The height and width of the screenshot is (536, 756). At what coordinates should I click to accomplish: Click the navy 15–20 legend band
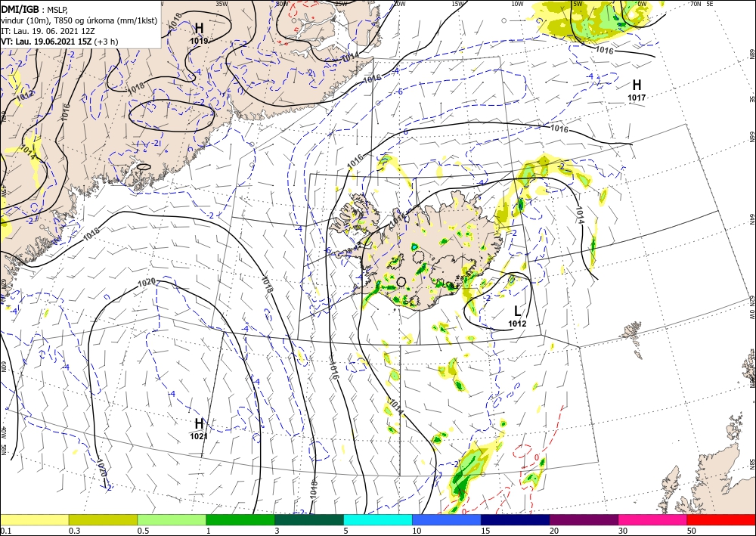[x=516, y=519]
